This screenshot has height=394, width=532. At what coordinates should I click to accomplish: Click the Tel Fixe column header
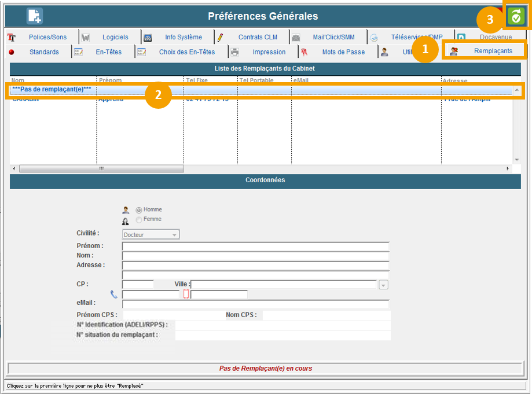click(x=197, y=80)
